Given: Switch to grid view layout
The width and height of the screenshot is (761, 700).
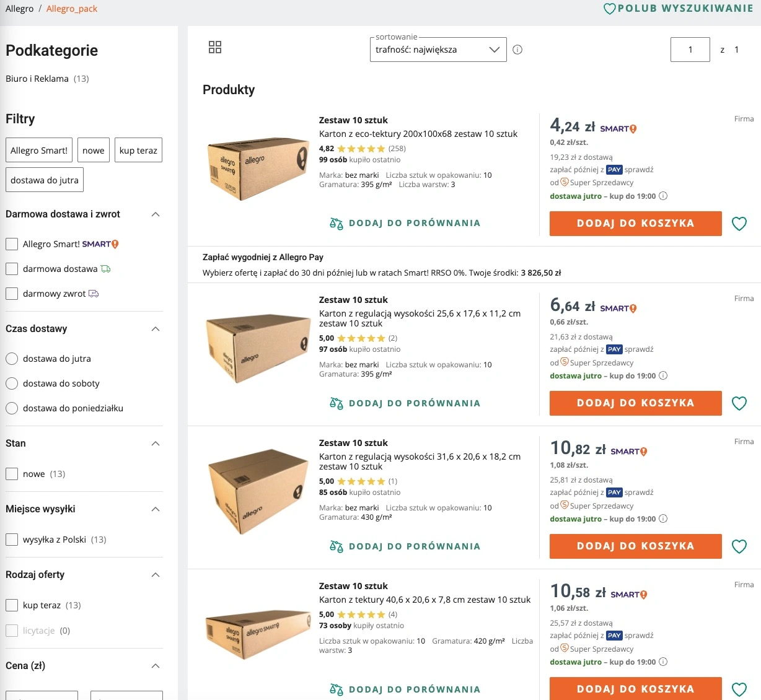Looking at the screenshot, I should (x=215, y=46).
